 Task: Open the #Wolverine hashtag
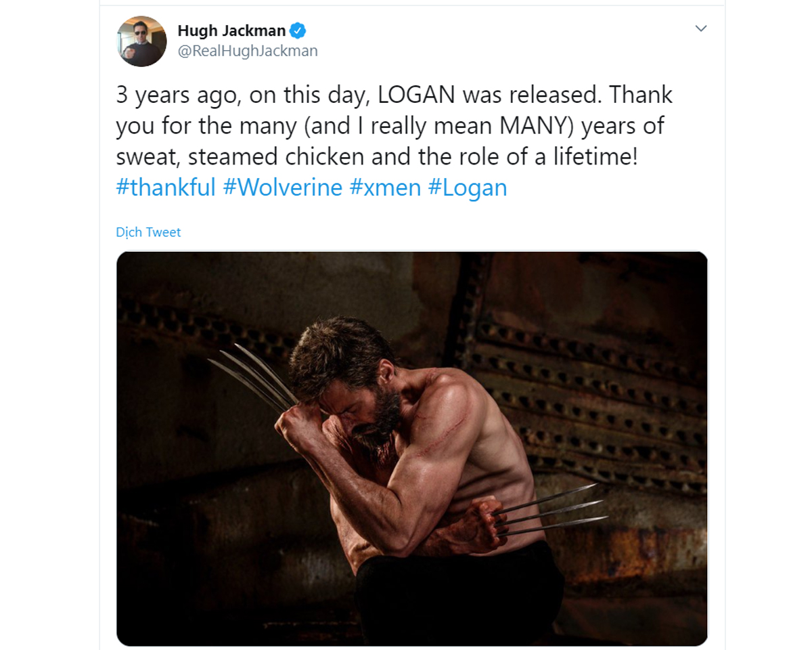pyautogui.click(x=283, y=187)
